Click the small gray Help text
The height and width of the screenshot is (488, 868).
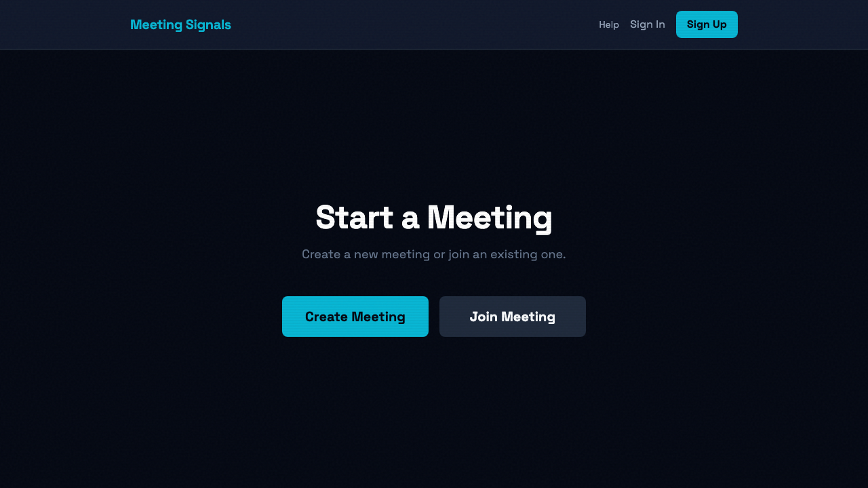(x=609, y=24)
